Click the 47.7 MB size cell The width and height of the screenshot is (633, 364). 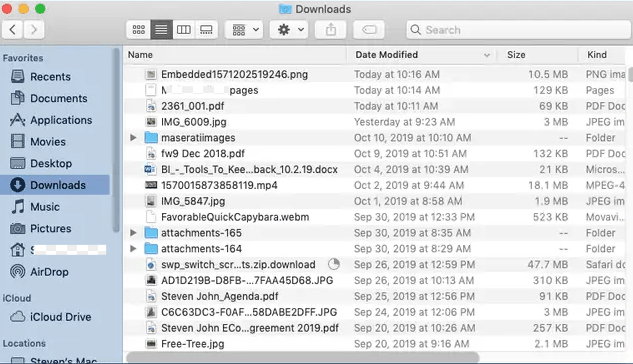(547, 264)
